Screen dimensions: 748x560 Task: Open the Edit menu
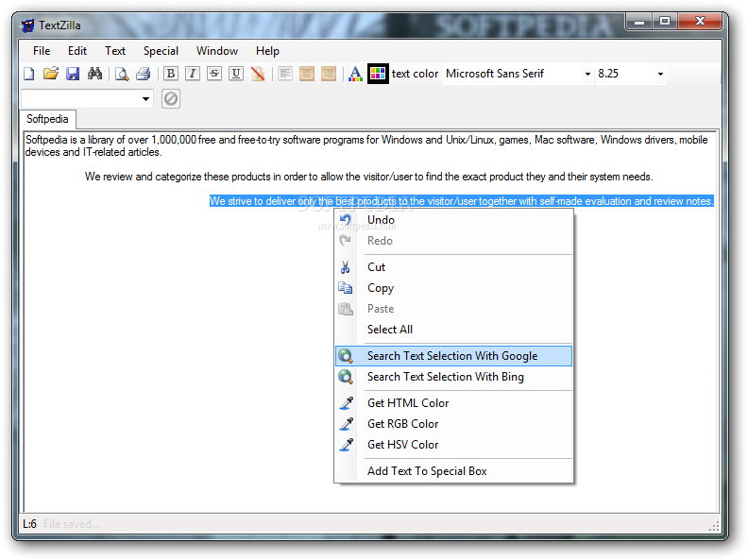coord(77,51)
